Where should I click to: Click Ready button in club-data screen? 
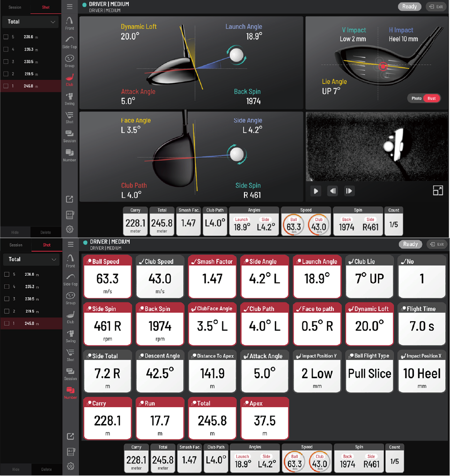[409, 7]
